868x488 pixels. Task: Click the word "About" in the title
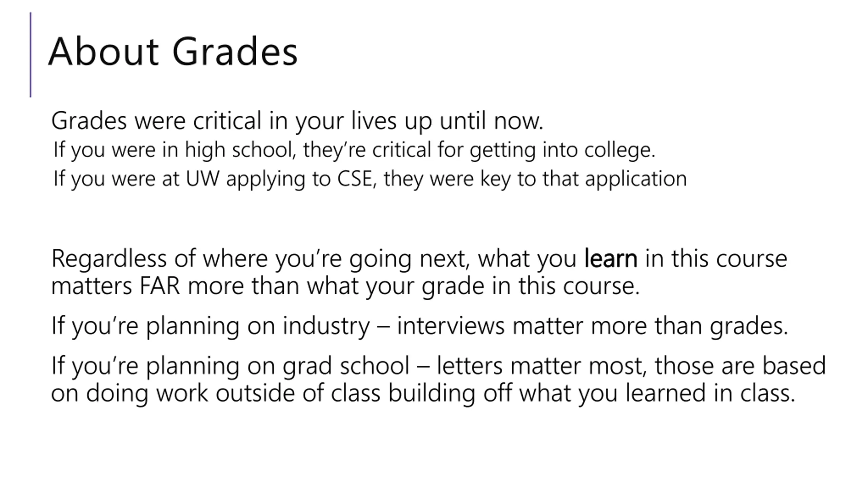(103, 52)
